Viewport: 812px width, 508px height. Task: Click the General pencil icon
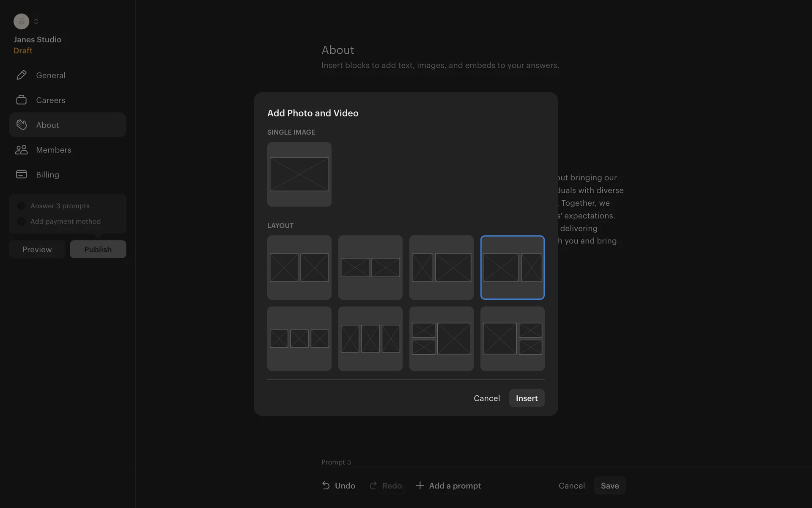point(22,75)
